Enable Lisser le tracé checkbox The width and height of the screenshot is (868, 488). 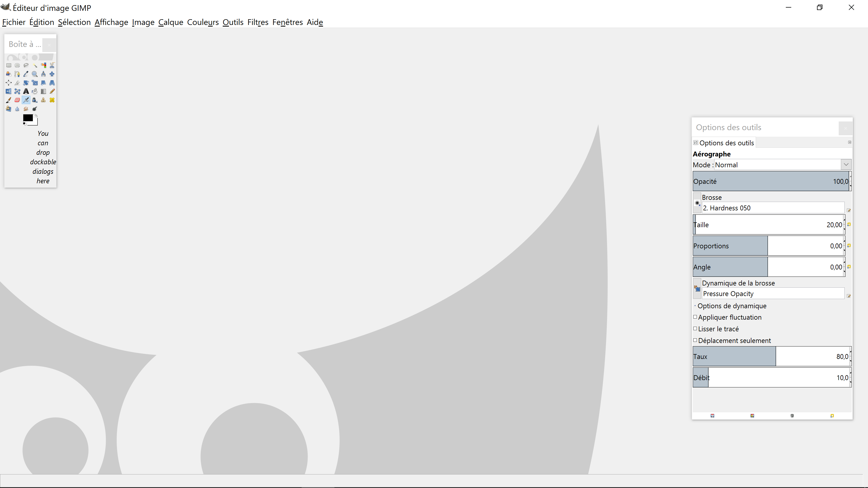695,329
